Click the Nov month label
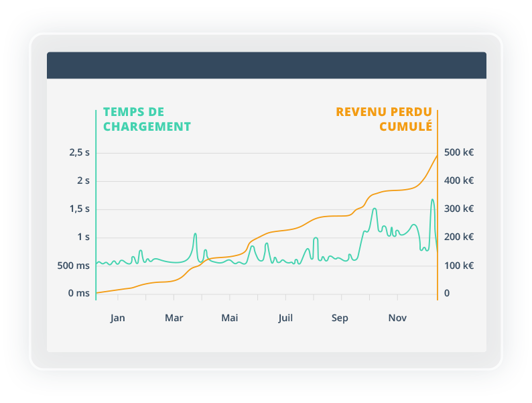 click(397, 318)
